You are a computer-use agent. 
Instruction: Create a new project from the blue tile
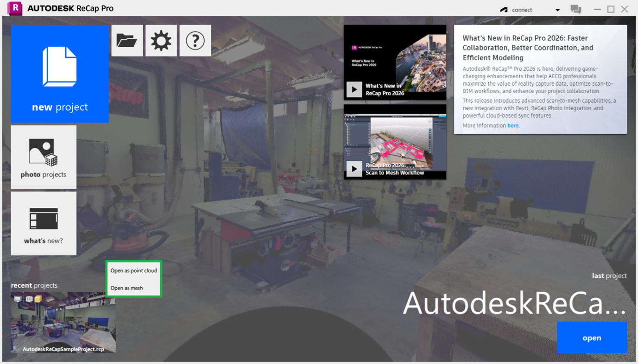(60, 74)
